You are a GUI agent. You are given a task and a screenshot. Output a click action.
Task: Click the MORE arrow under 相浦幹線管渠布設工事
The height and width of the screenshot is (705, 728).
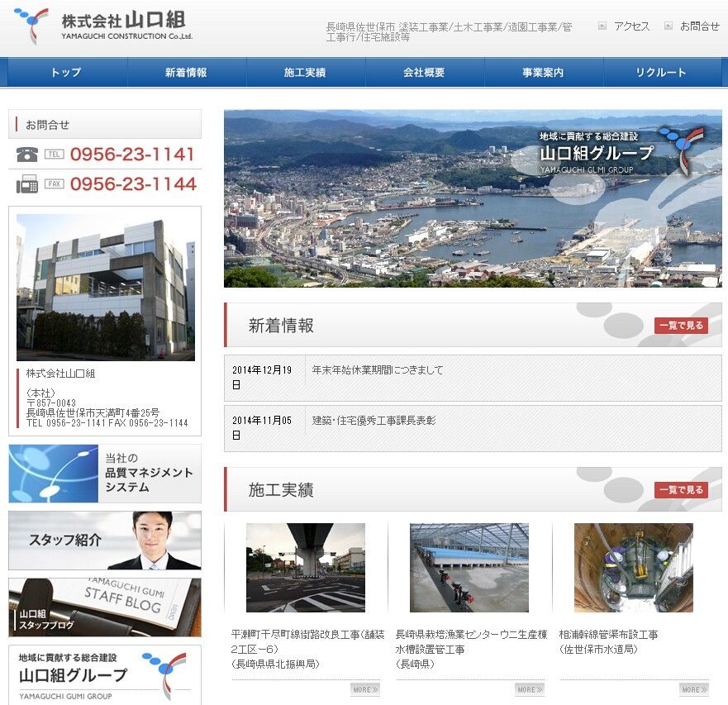(x=693, y=689)
